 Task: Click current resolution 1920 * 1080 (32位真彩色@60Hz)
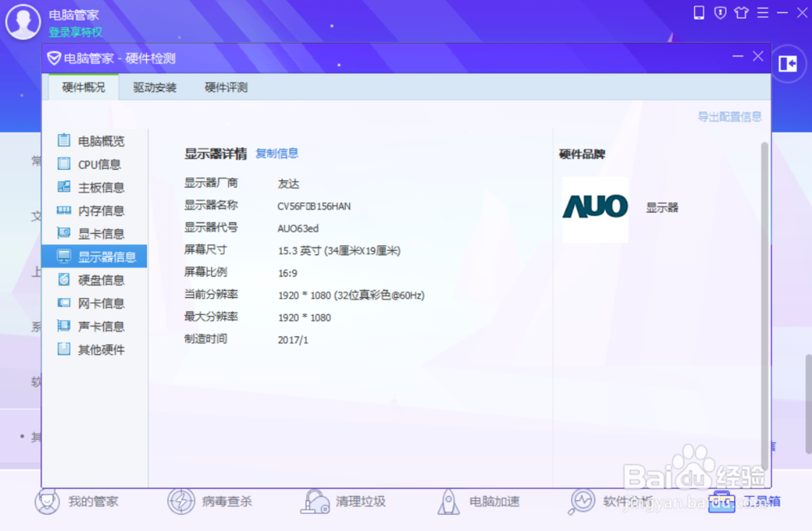coord(351,296)
